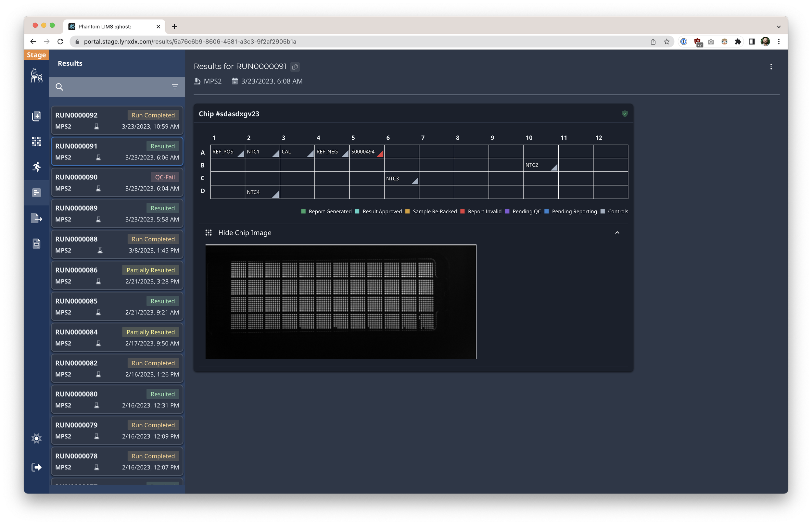Viewport: 812px width, 525px height.
Task: Click the S0000494 well in chip grid
Action: pos(367,152)
